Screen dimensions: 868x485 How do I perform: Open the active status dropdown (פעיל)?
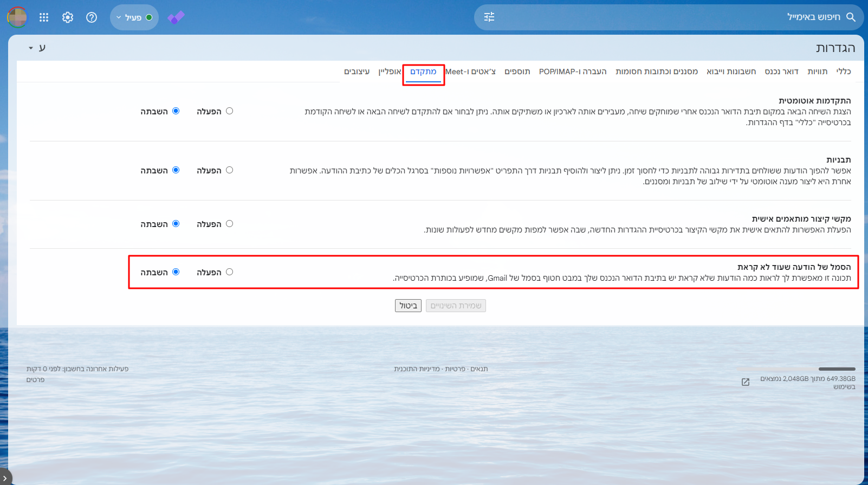[x=134, y=17]
